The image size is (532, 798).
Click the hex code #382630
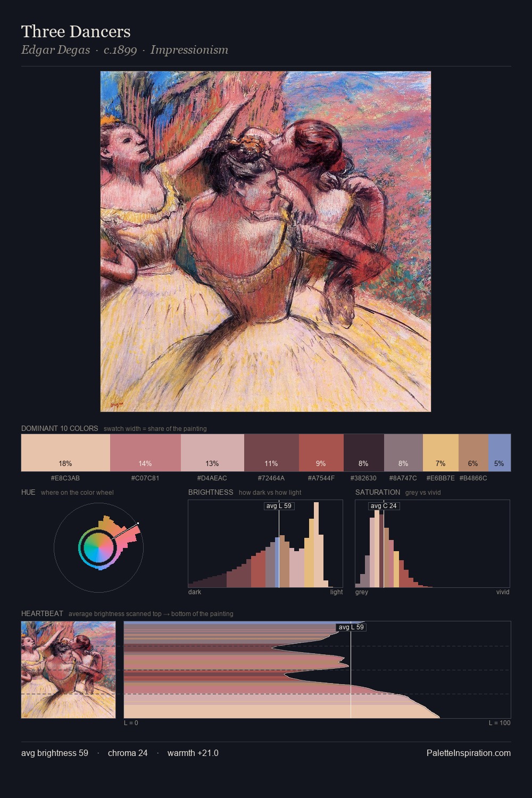[x=364, y=478]
